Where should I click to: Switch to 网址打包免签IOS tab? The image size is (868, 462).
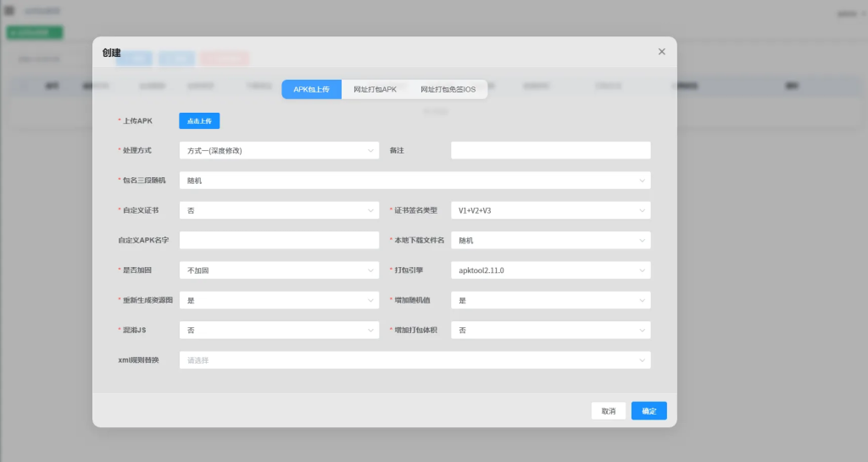pyautogui.click(x=448, y=89)
